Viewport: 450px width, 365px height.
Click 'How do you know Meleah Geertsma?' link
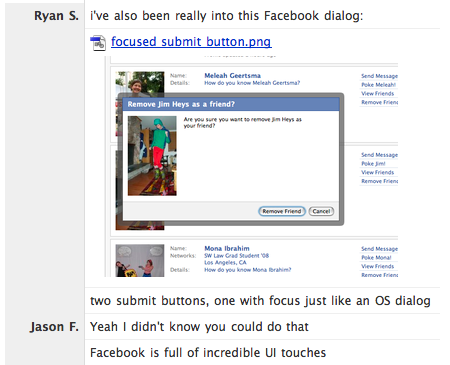pyautogui.click(x=252, y=83)
